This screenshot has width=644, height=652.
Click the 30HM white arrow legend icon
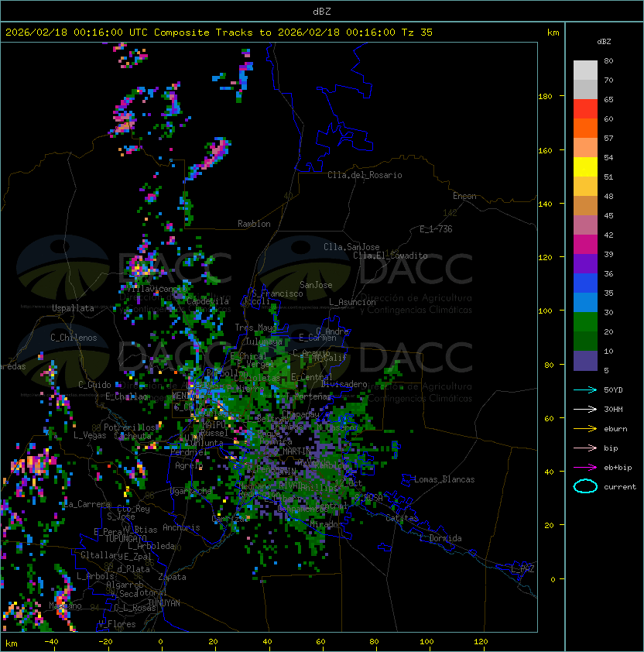click(x=585, y=410)
